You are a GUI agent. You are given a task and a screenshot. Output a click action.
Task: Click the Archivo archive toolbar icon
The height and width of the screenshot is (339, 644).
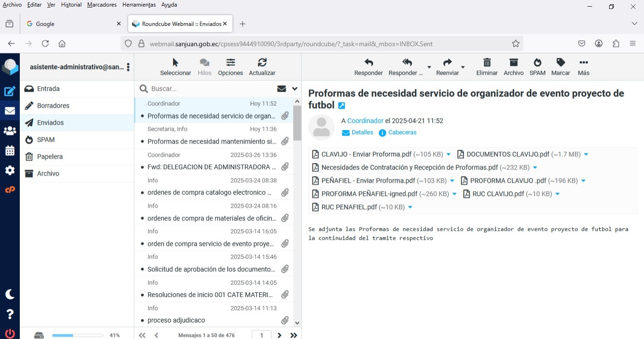coord(513,63)
